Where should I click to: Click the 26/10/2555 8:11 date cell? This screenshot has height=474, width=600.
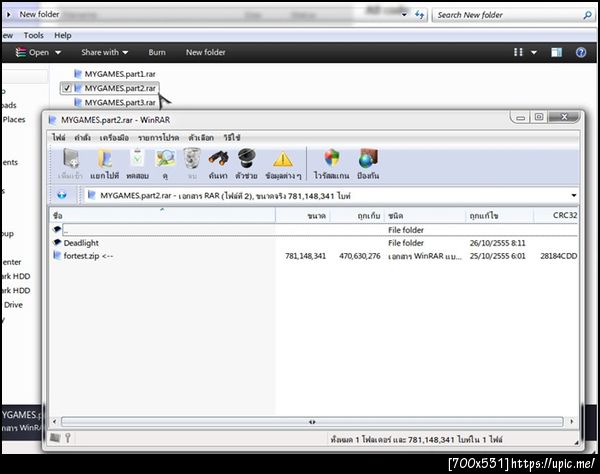[497, 243]
